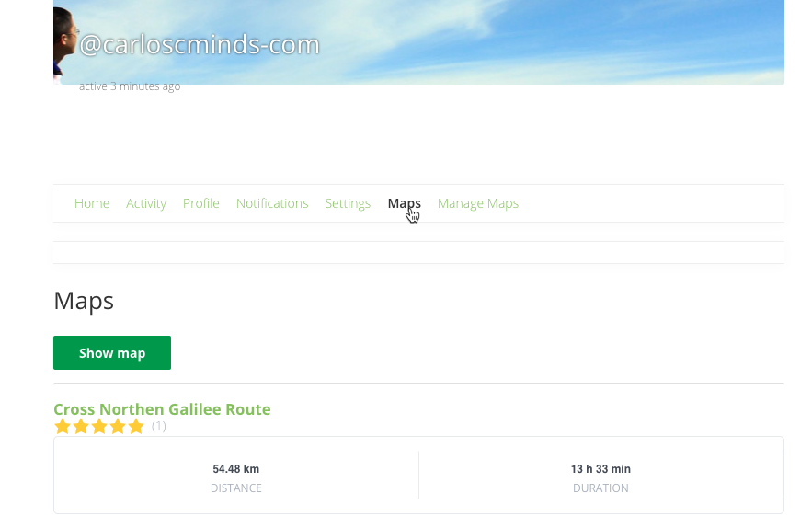The width and height of the screenshot is (812, 528).
Task: Open the Profile tab
Action: point(200,203)
